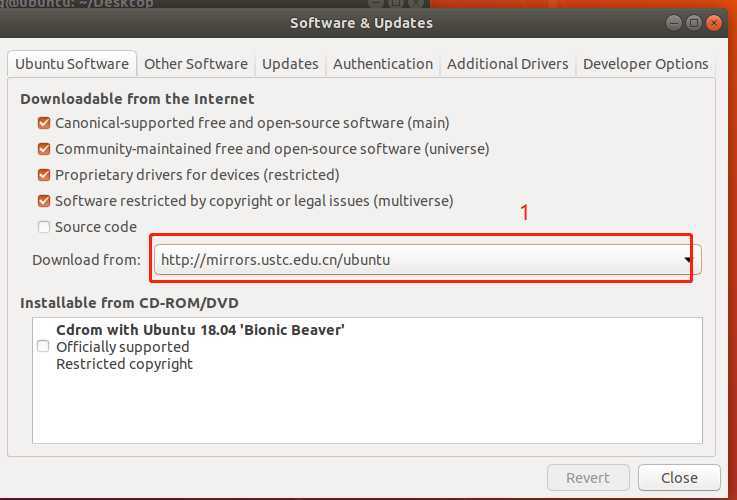The width and height of the screenshot is (737, 500).
Task: Close the Software & Updates window
Action: pyautogui.click(x=714, y=22)
